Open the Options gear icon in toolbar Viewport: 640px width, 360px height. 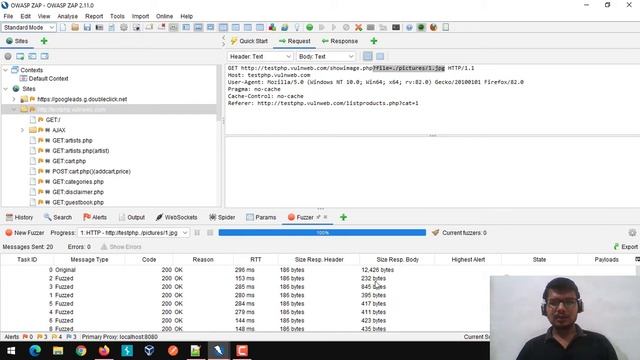pos(124,27)
